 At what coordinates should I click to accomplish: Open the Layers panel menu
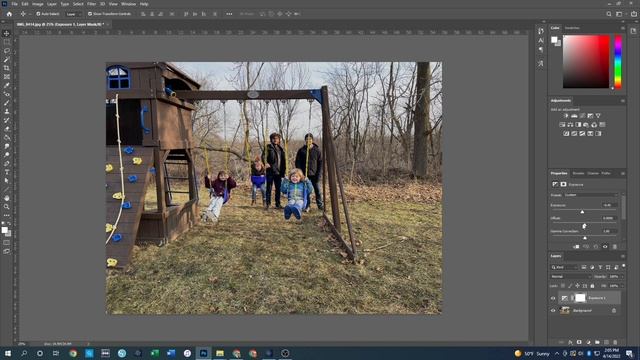coord(623,256)
